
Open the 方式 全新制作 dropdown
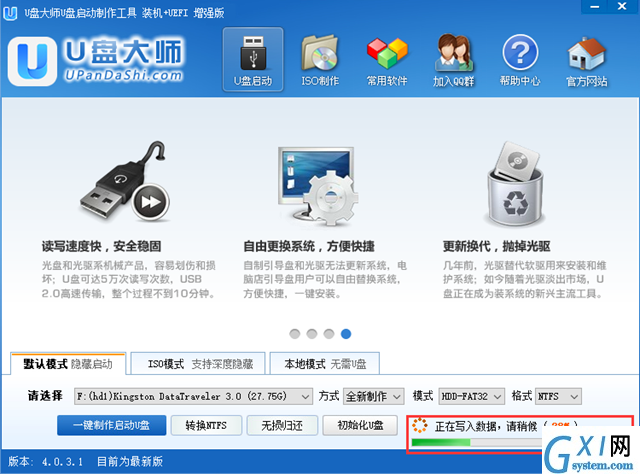374,396
